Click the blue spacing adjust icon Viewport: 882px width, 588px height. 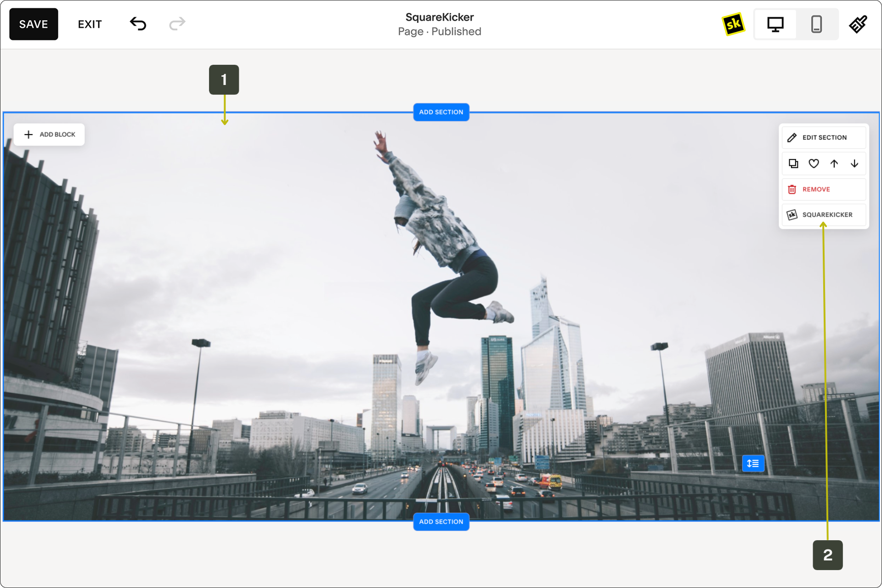pyautogui.click(x=753, y=463)
